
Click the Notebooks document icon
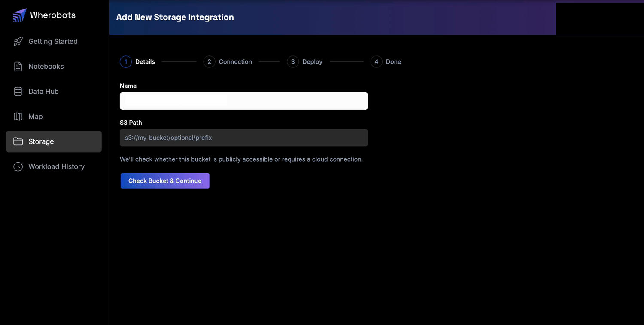pos(18,67)
